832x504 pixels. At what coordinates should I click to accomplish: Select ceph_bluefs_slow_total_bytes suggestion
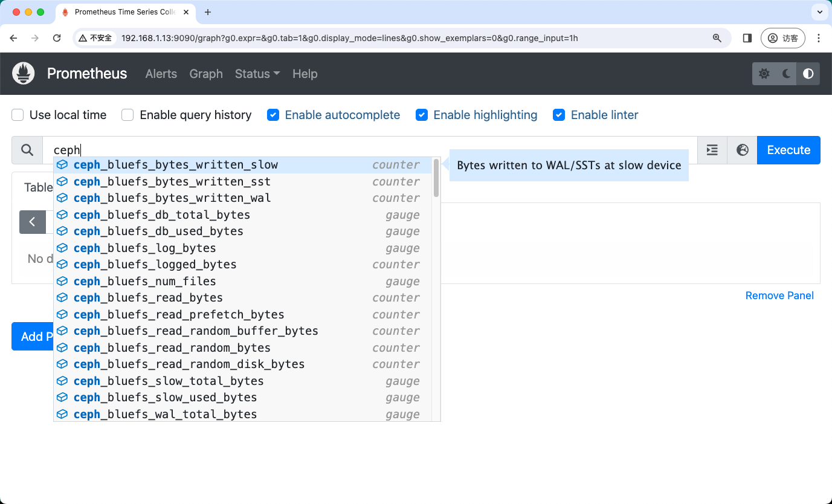pyautogui.click(x=243, y=381)
